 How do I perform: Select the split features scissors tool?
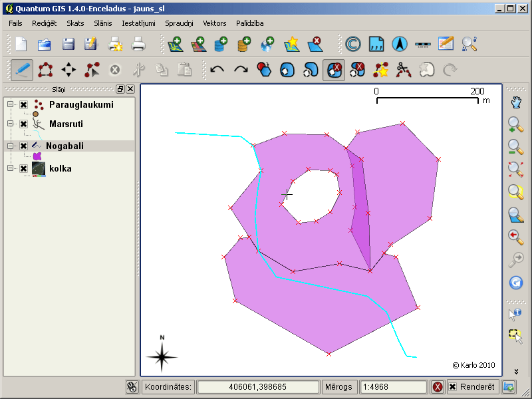click(404, 70)
